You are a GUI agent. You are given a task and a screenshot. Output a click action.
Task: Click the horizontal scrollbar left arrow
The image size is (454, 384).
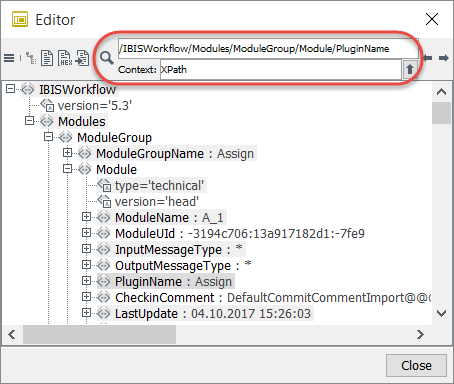12,334
